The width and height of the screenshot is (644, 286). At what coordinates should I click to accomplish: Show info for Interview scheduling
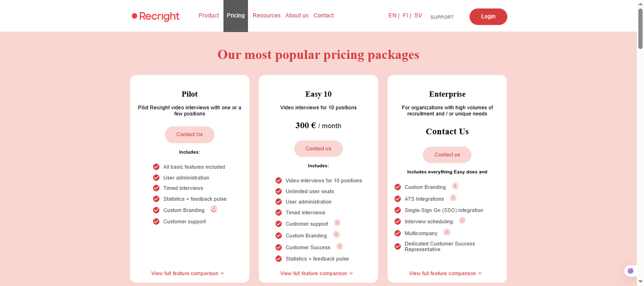coord(462,221)
